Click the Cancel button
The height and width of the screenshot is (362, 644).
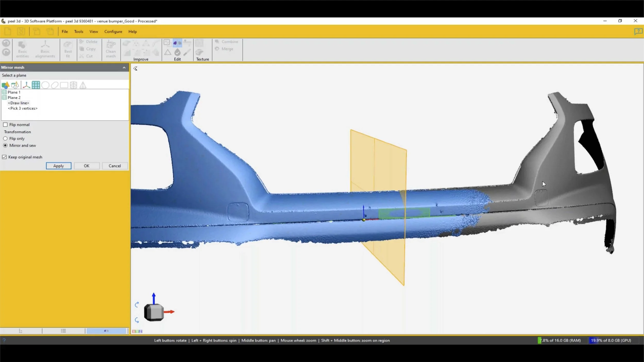click(x=115, y=166)
